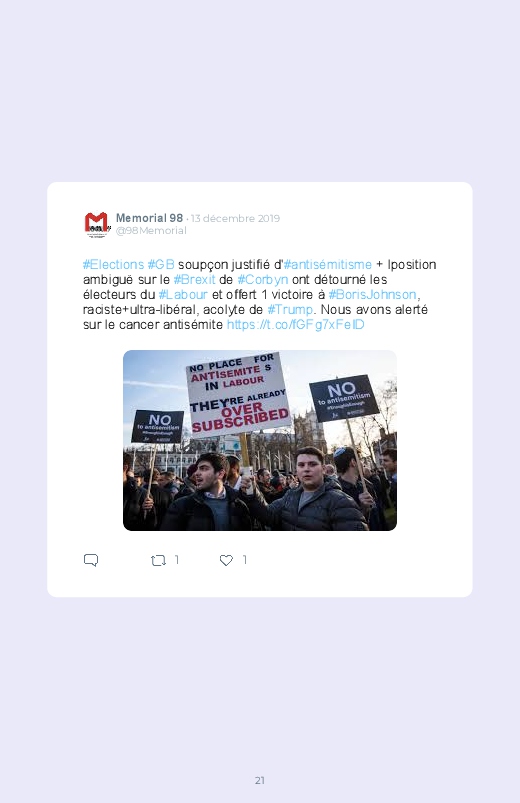The image size is (520, 803).
Task: Open the protest photo thumbnail
Action: click(x=260, y=440)
